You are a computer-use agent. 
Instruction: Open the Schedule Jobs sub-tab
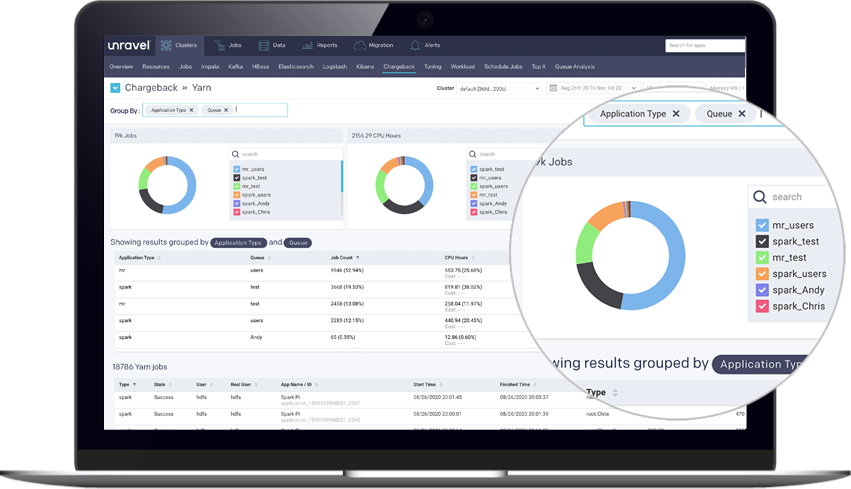pos(503,67)
